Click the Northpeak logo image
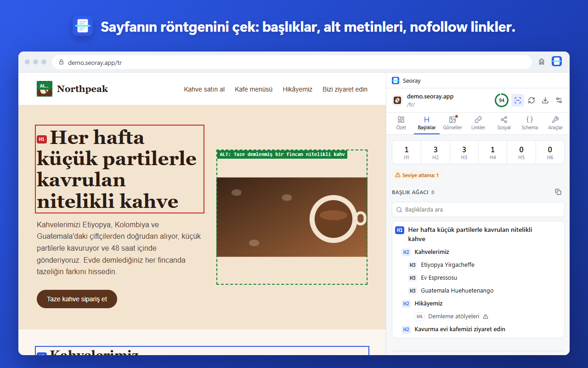This screenshot has height=368, width=588. click(x=45, y=89)
